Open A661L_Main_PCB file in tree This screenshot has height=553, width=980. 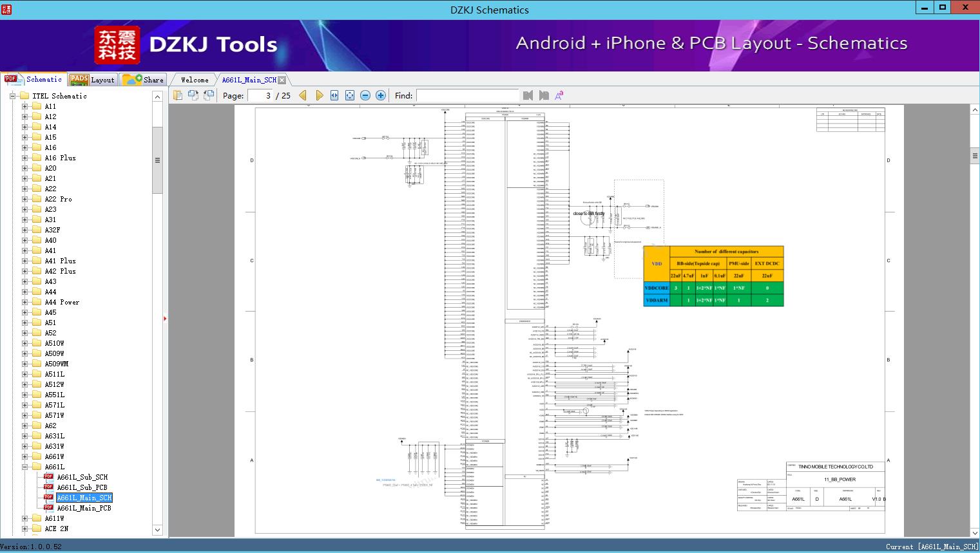84,508
